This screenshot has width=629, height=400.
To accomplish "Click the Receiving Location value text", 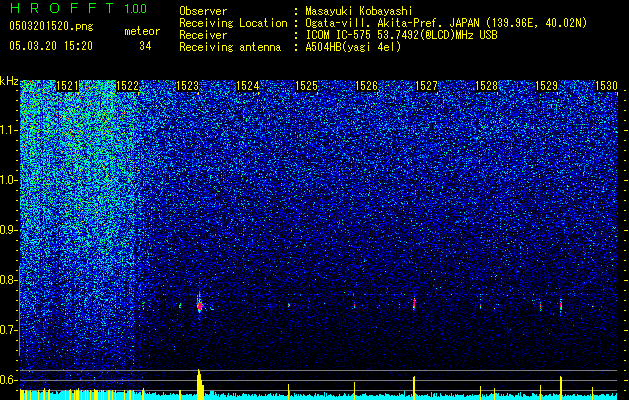I will click(x=446, y=23).
